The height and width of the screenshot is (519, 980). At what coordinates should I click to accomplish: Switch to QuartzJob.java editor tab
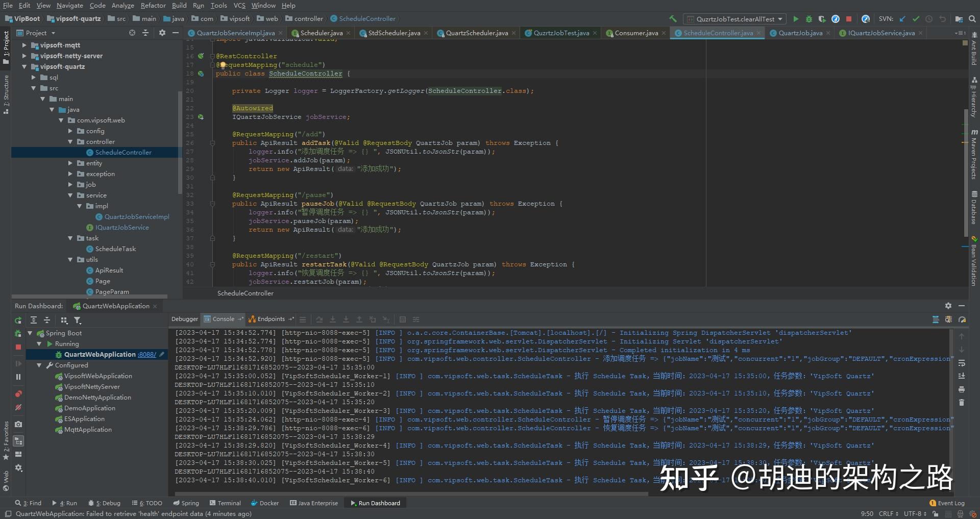click(800, 33)
